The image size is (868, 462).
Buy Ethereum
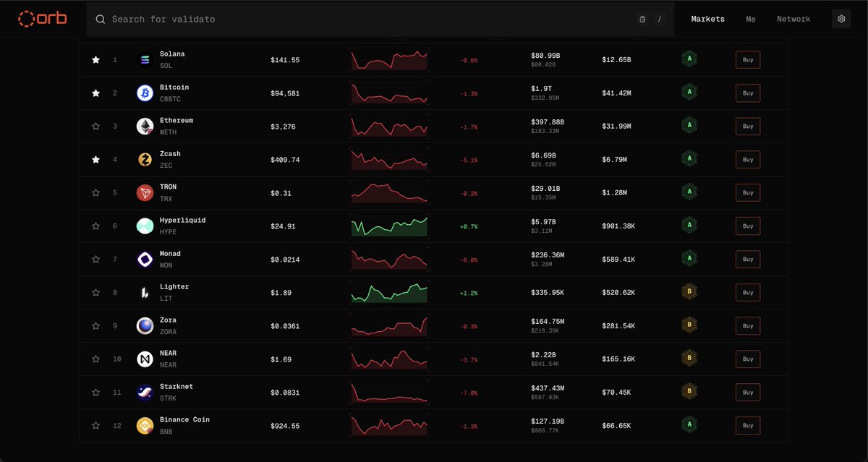point(748,127)
